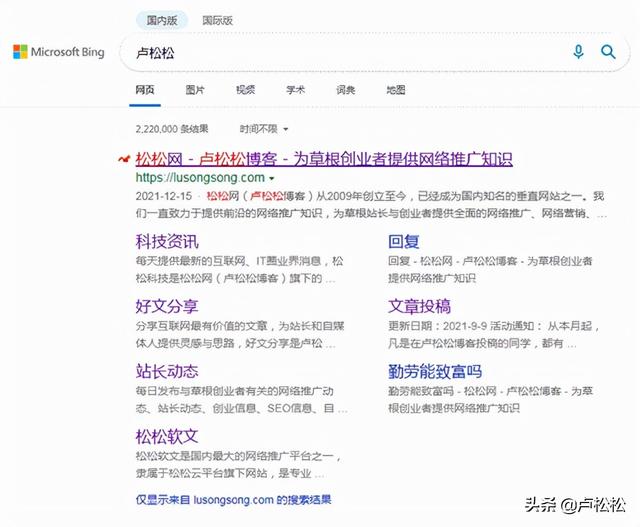Open the 视频 results tab
Viewport: 640px width, 527px height.
[x=245, y=90]
